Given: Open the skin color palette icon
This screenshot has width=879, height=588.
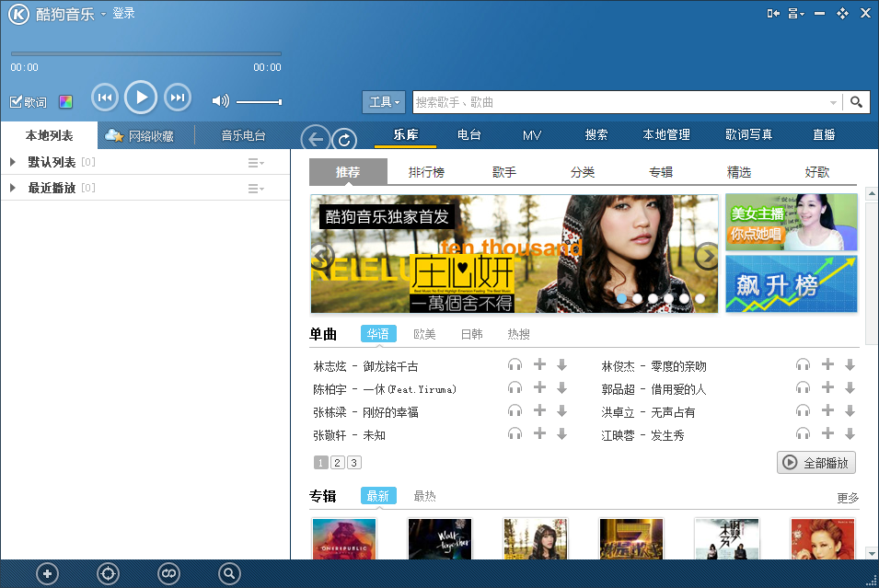Looking at the screenshot, I should (x=65, y=101).
